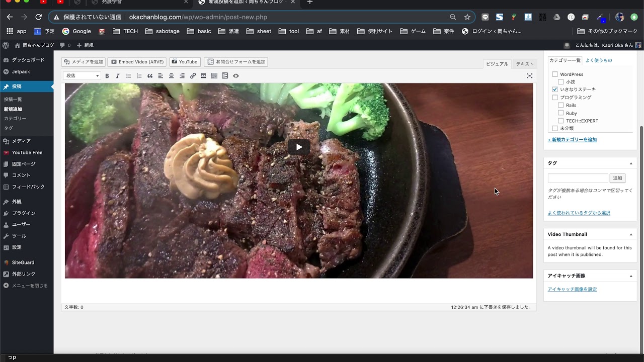Collapse the Video Thumbnail panel
The width and height of the screenshot is (644, 362).
tap(631, 234)
